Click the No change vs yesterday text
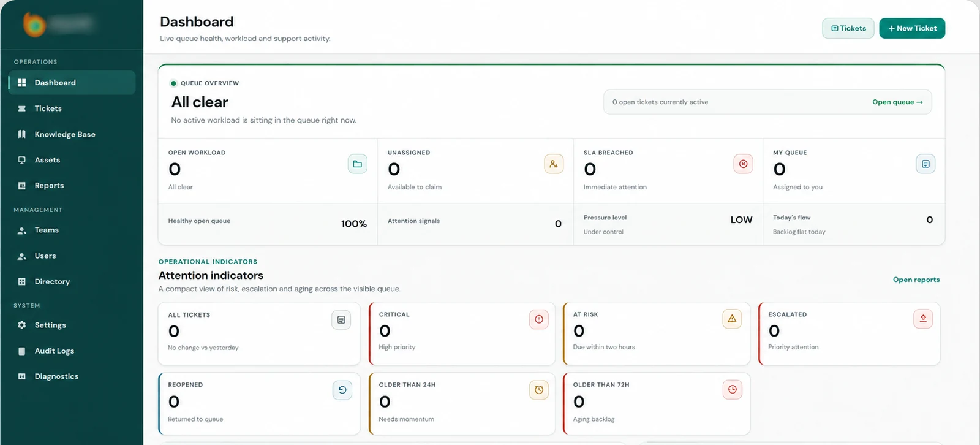This screenshot has height=445, width=980. (203, 348)
